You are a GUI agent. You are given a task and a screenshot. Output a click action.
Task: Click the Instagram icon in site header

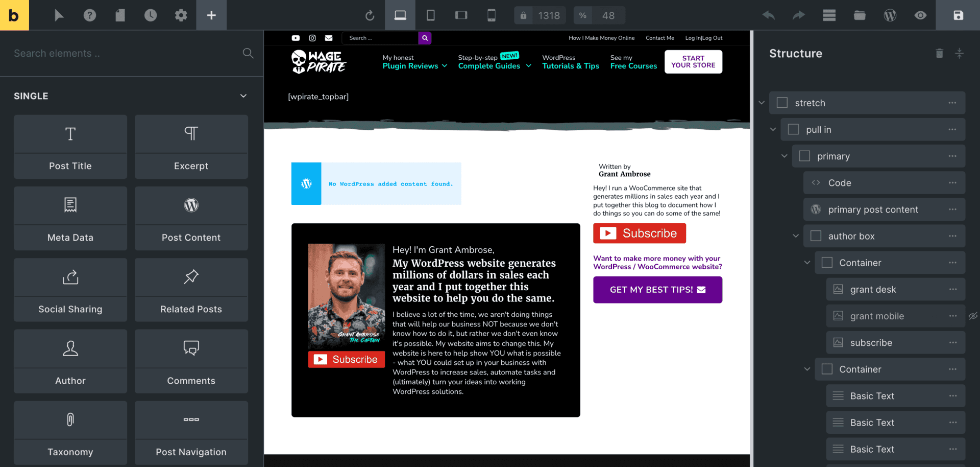312,38
